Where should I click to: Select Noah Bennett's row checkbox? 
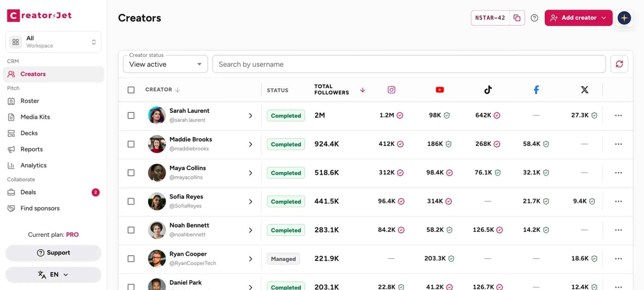(x=131, y=230)
